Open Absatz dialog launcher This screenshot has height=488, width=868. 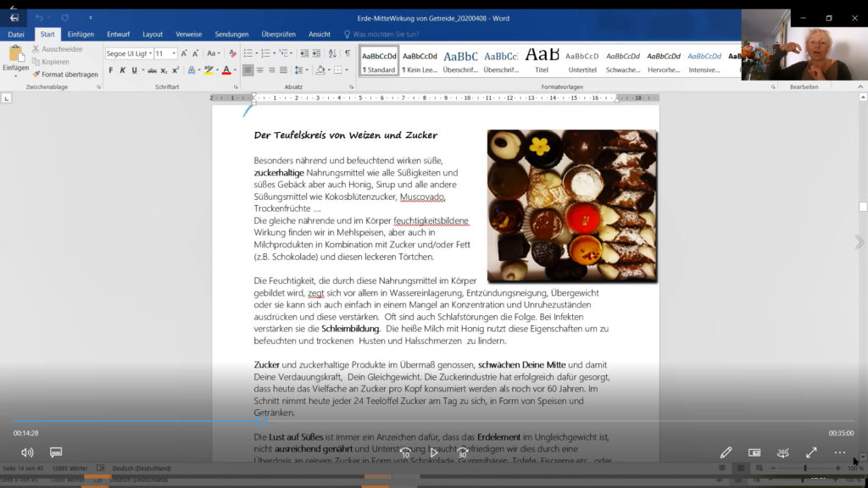pos(352,87)
